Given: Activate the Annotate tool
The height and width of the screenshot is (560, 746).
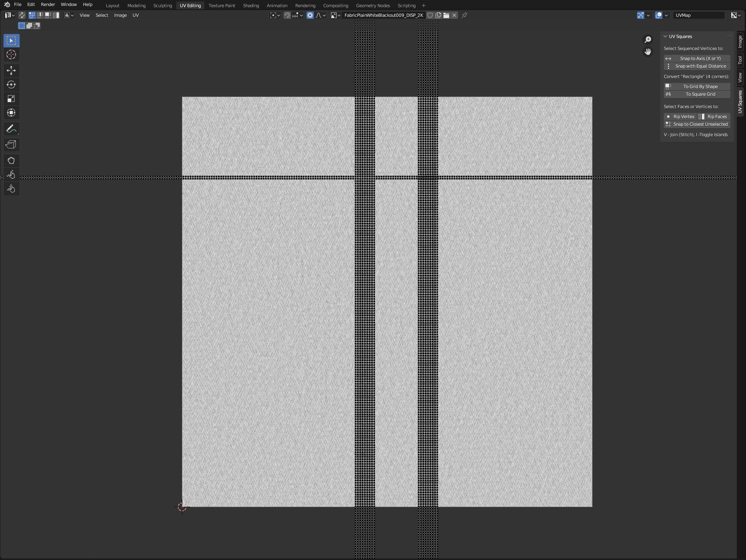Looking at the screenshot, I should point(11,129).
